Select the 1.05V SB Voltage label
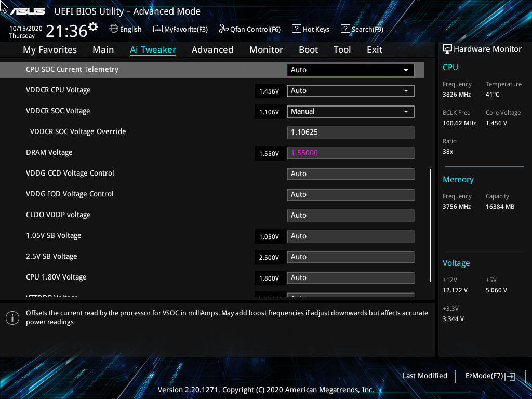The width and height of the screenshot is (532, 399). (54, 235)
